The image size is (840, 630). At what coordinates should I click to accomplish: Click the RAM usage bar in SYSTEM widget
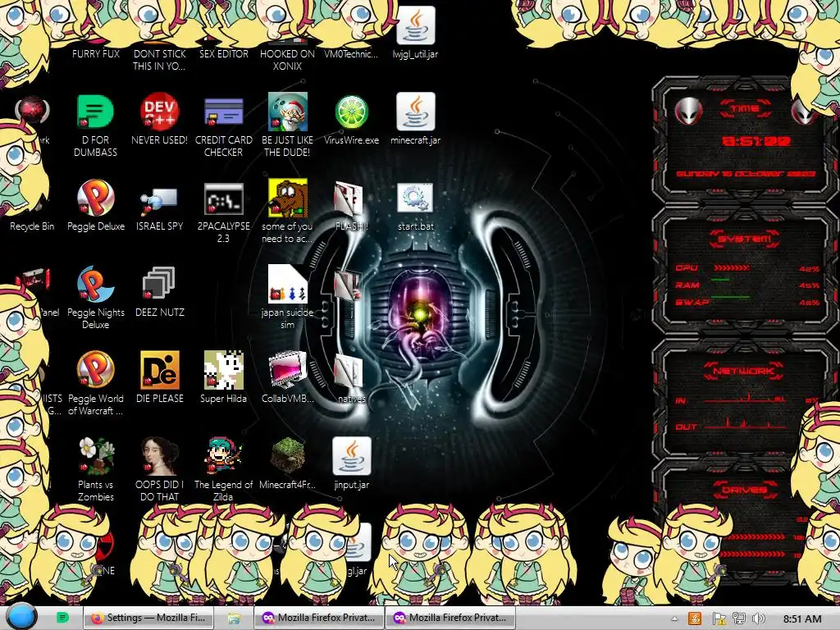720,280
